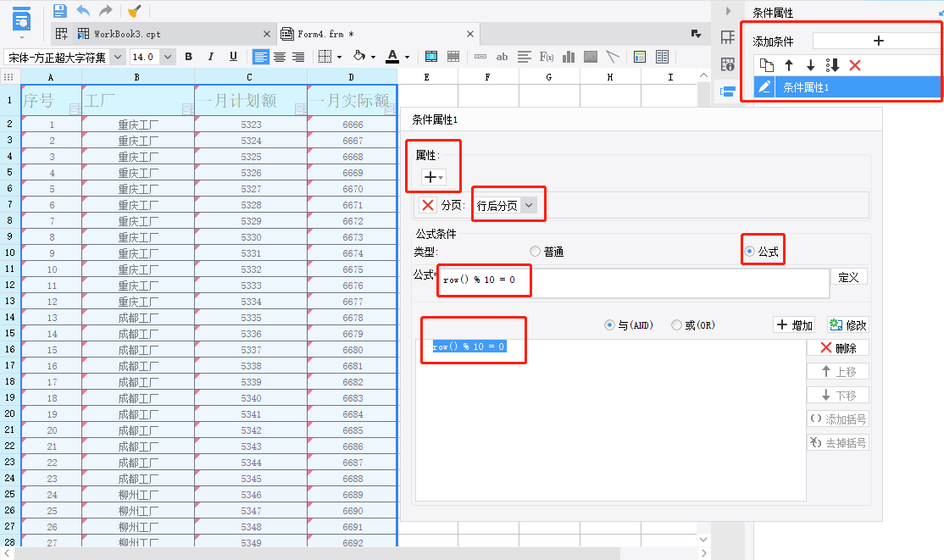Edit 条件属性1 with pencil icon

tap(764, 87)
